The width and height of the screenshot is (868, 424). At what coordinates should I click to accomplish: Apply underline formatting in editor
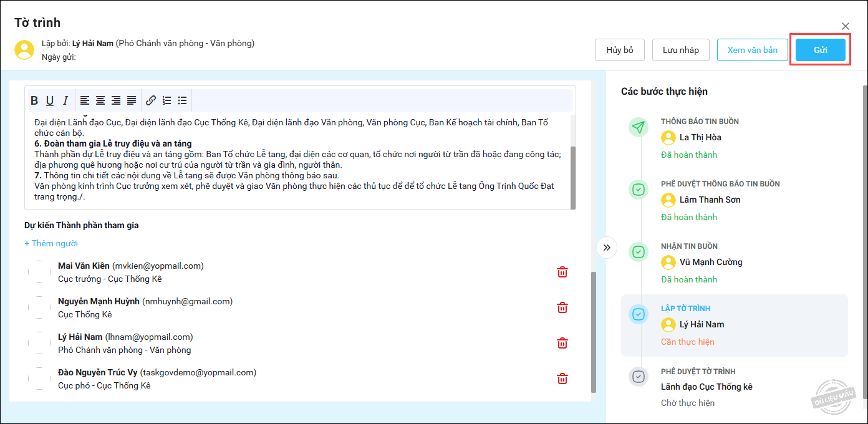pos(50,100)
